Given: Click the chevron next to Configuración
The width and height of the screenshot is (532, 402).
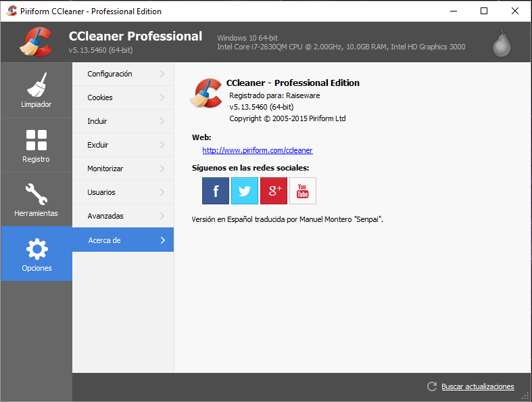Looking at the screenshot, I should coord(162,74).
